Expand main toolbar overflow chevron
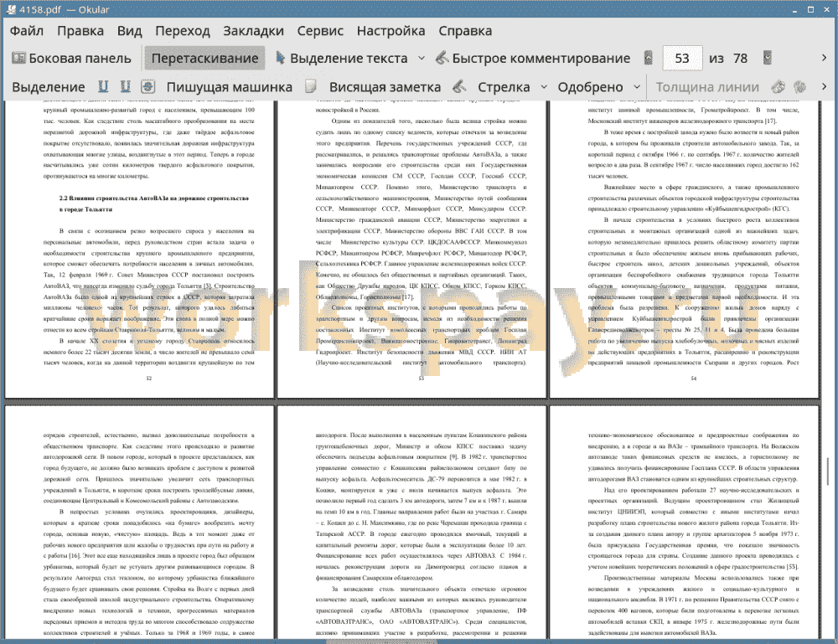 pos(824,58)
